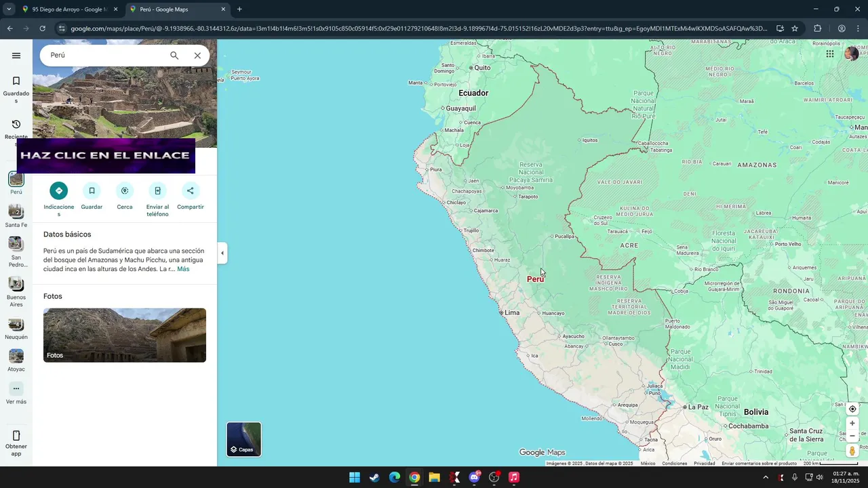Collapse the side panel arrow
The width and height of the screenshot is (868, 488).
(222, 253)
